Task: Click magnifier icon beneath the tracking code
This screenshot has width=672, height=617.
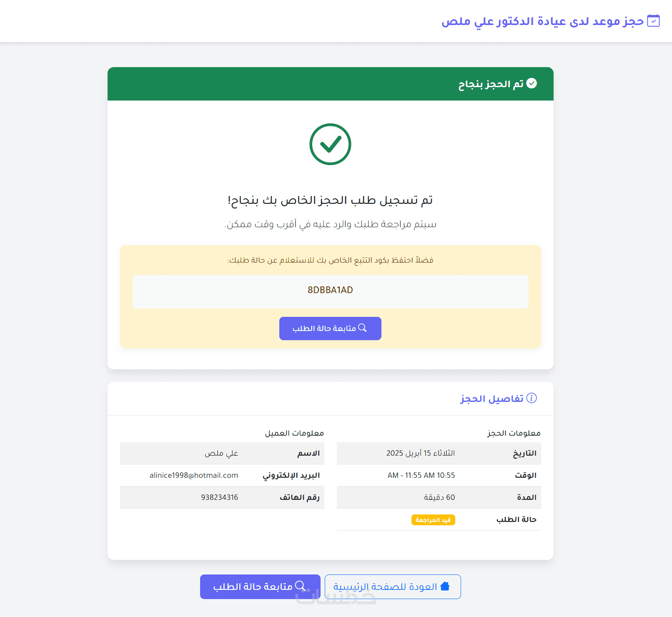Action: pos(363,328)
